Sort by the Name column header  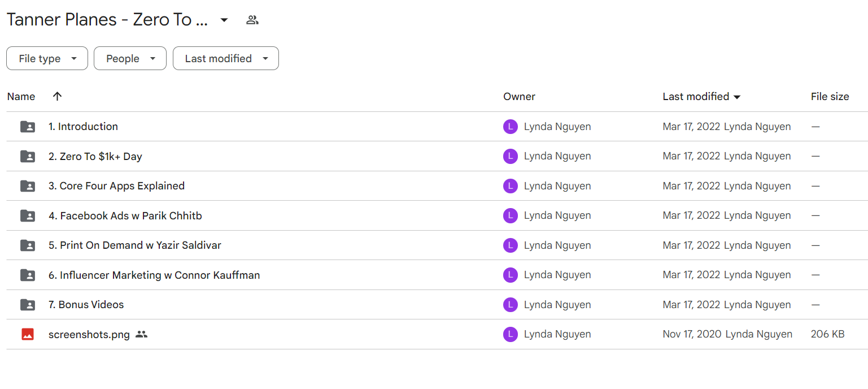point(21,97)
